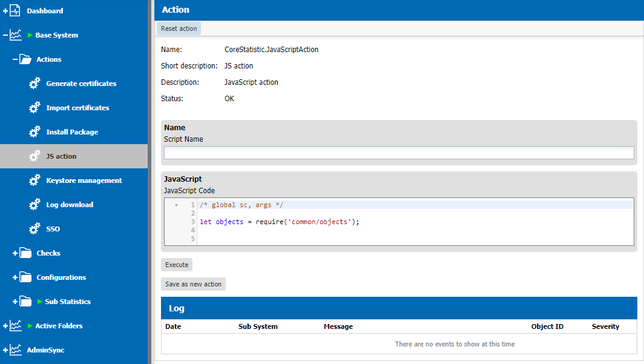Click green status arrow beside Base System
The height and width of the screenshot is (364, 644).
pyautogui.click(x=30, y=35)
